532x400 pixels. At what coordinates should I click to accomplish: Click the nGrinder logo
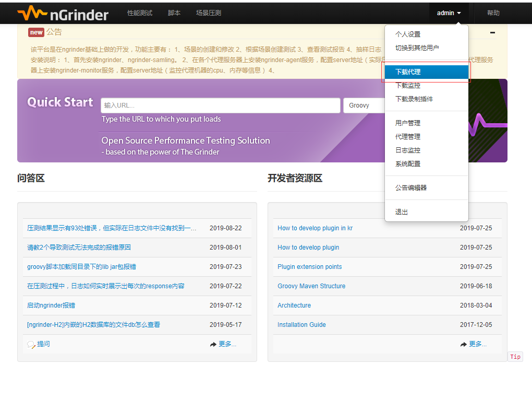pos(63,14)
